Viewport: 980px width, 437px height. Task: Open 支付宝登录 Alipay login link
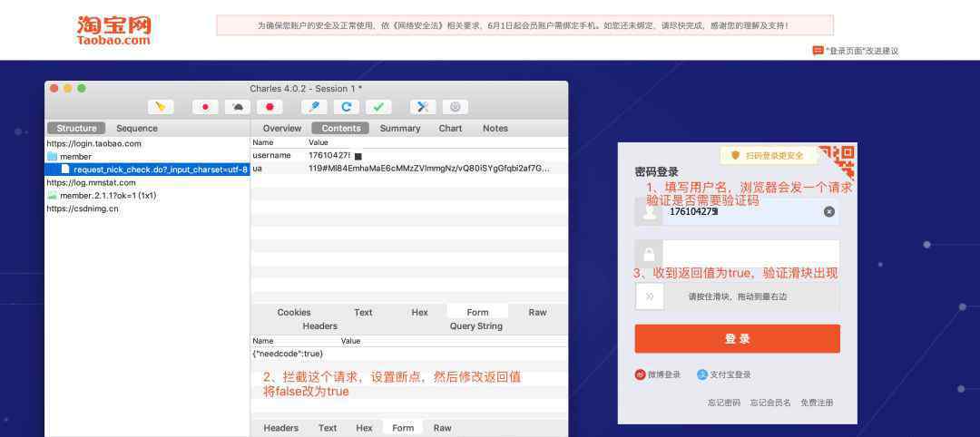click(730, 374)
